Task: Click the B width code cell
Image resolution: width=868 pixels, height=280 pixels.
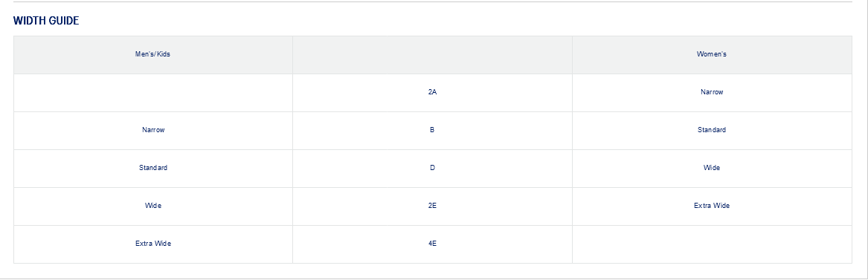Action: coord(432,130)
